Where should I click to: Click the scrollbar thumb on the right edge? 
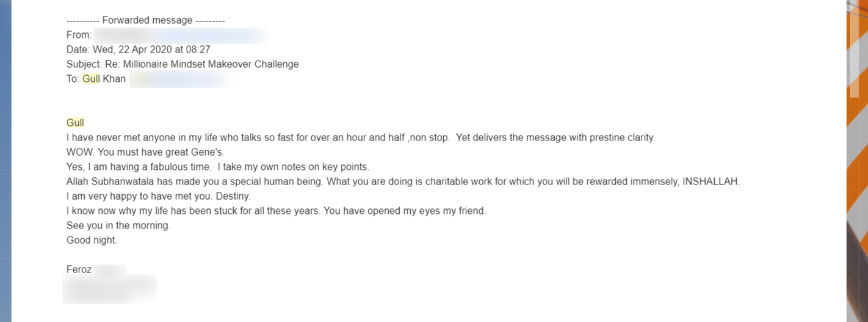click(854, 50)
